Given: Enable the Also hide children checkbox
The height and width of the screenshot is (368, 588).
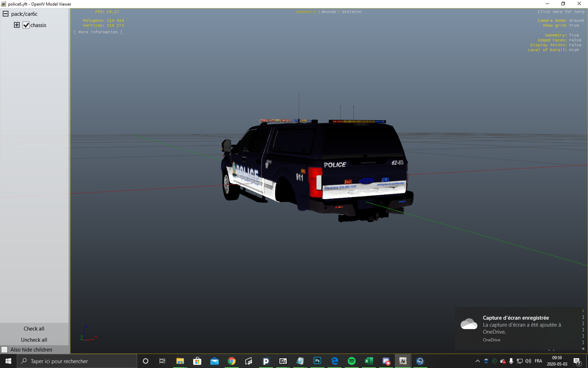Looking at the screenshot, I should (5, 350).
